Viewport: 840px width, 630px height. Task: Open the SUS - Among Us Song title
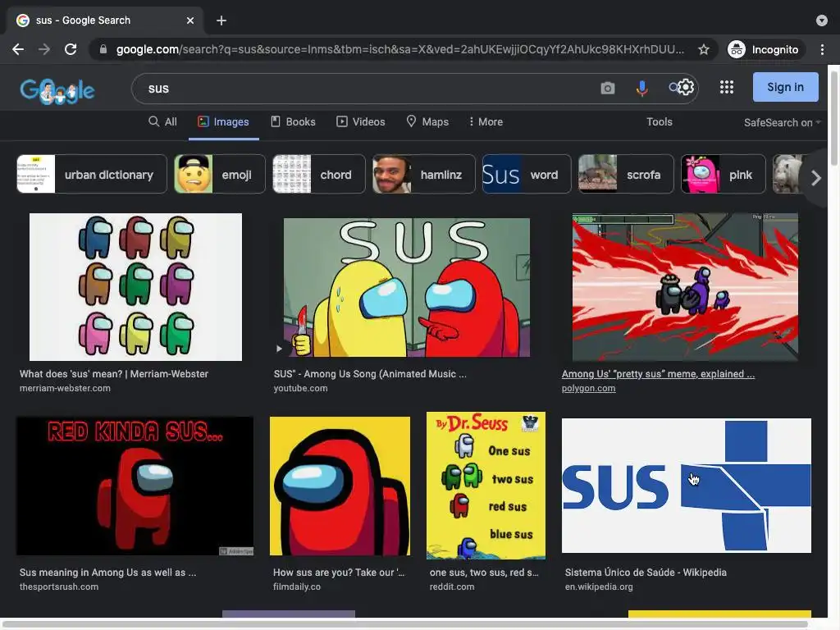(x=370, y=374)
